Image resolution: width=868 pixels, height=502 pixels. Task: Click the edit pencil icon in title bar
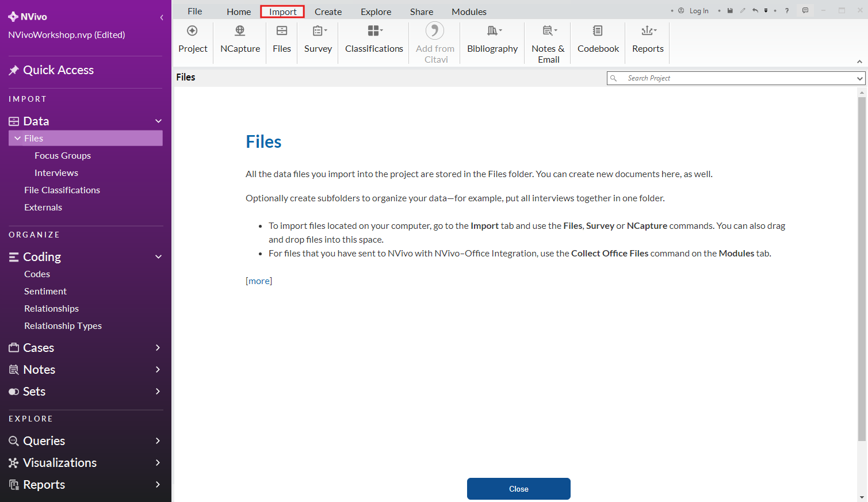[x=743, y=10]
